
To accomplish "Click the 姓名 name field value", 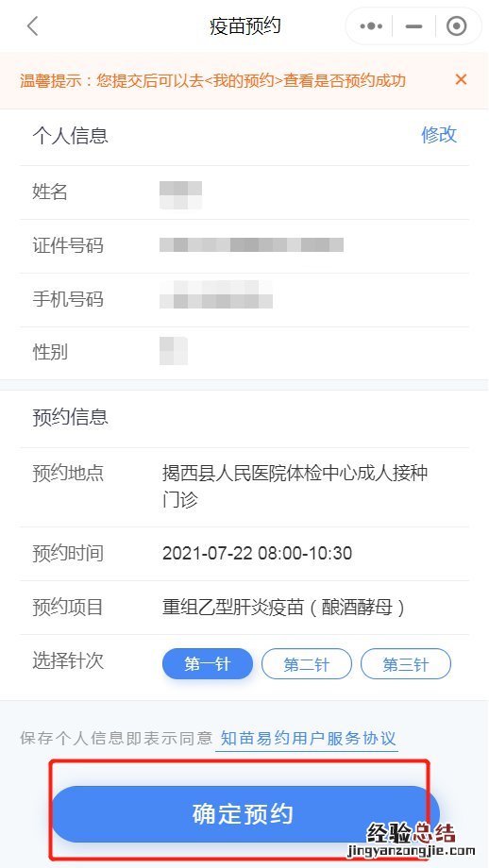I will pyautogui.click(x=180, y=194).
